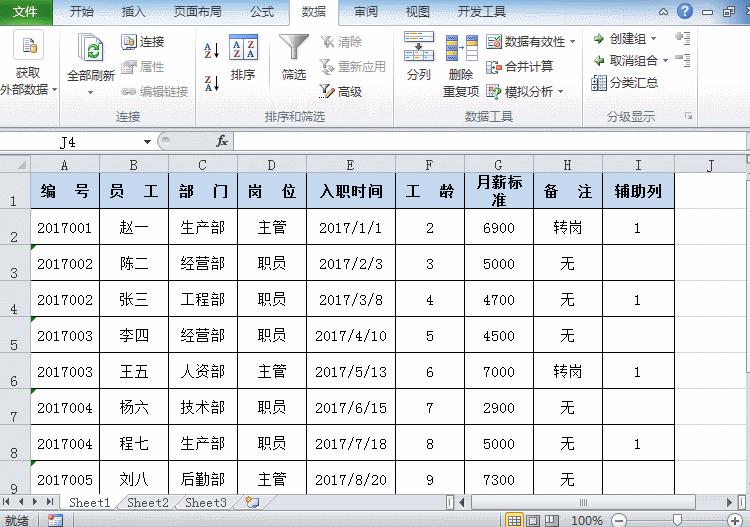The height and width of the screenshot is (527, 750).
Task: Jump to first sheet with navigation arrow
Action: (x=6, y=502)
